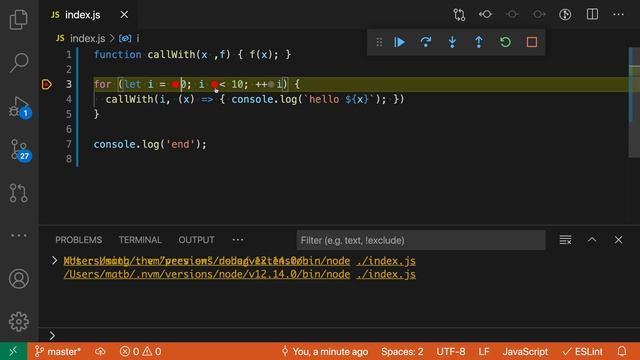Image resolution: width=640 pixels, height=360 pixels.
Task: Open ESLint status in status bar
Action: (582, 351)
